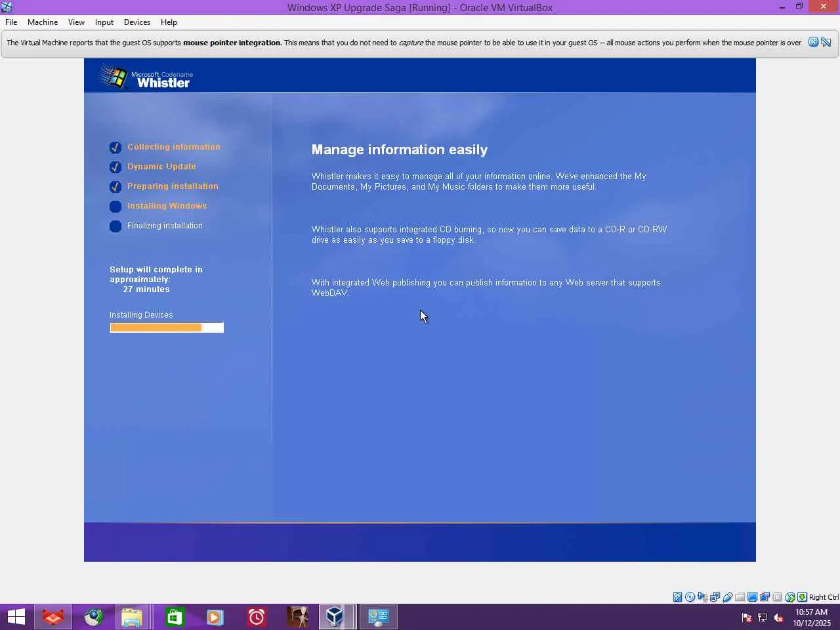Close the VirtualBox VM window
Image resolution: width=840 pixels, height=630 pixels.
coord(824,7)
